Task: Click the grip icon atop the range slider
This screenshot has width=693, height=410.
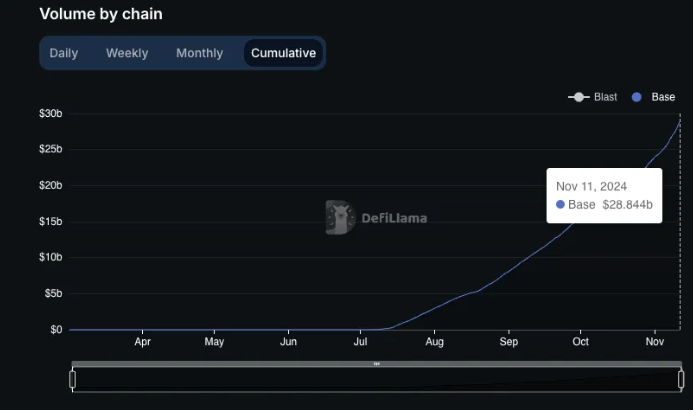Action: point(376,364)
